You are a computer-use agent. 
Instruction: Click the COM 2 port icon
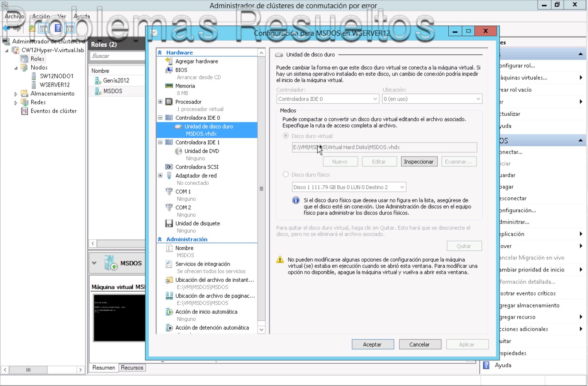click(x=169, y=208)
